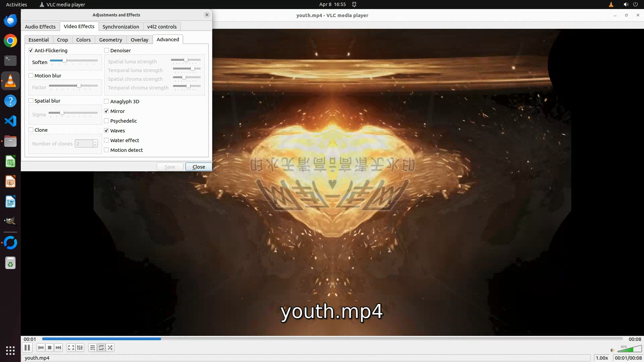Open the Geometry sub-tab
The image size is (644, 362).
(110, 40)
